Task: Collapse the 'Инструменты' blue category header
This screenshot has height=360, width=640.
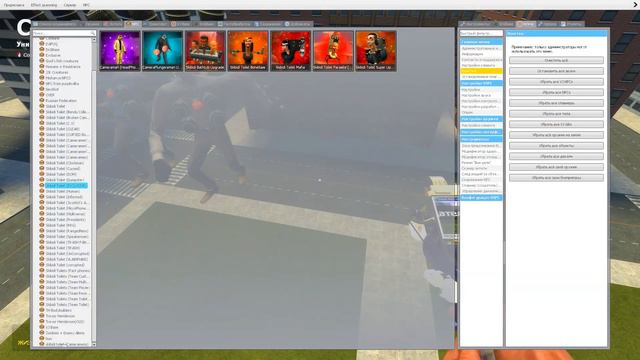Action: click(x=481, y=139)
